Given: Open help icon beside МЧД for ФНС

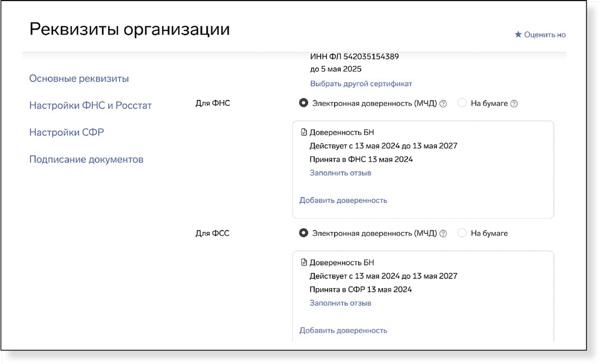Looking at the screenshot, I should coord(443,104).
